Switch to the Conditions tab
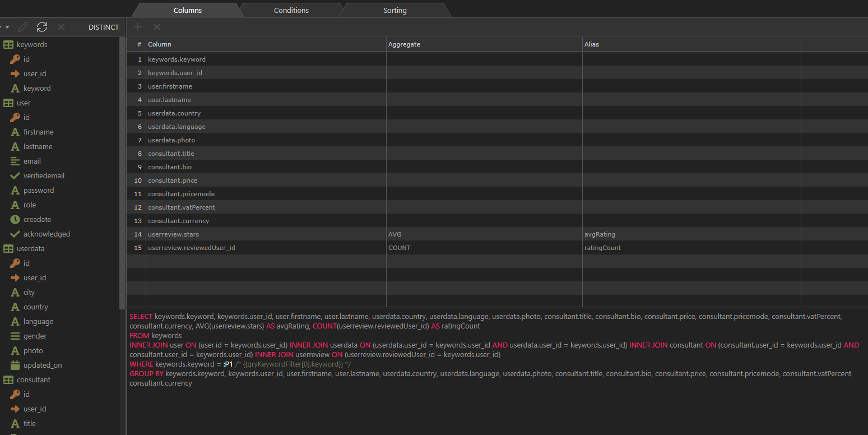The height and width of the screenshot is (435, 868). tap(291, 11)
